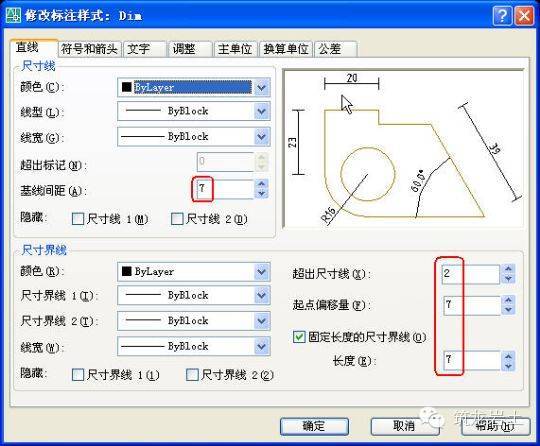The image size is (540, 446).
Task: Toggle hide 尺寸界线 1(1) checkbox
Action: click(78, 375)
